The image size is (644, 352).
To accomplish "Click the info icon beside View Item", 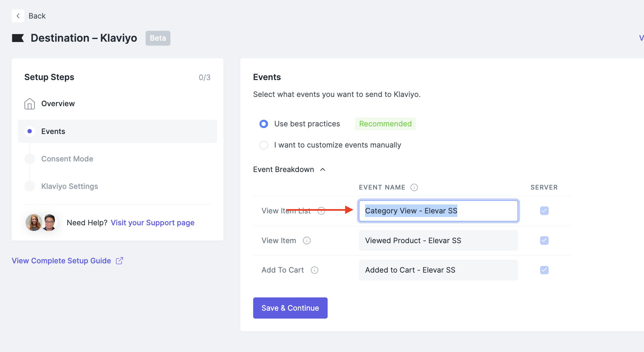I will coord(306,241).
